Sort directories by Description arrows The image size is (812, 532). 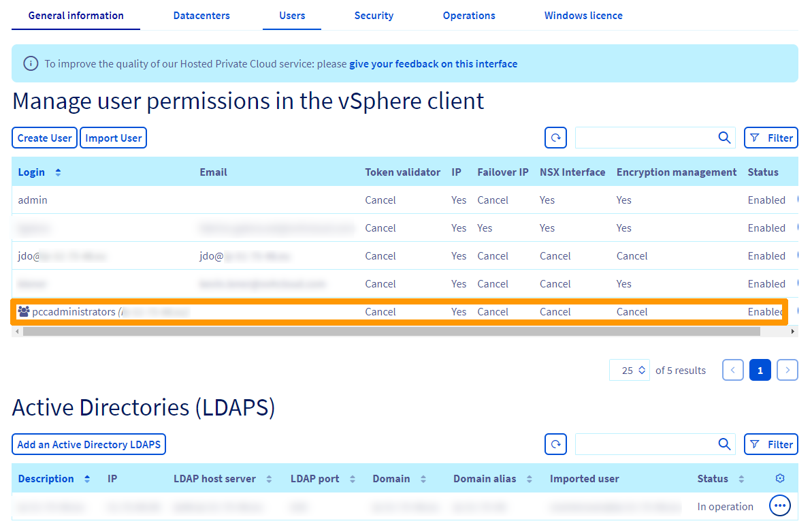[87, 479]
